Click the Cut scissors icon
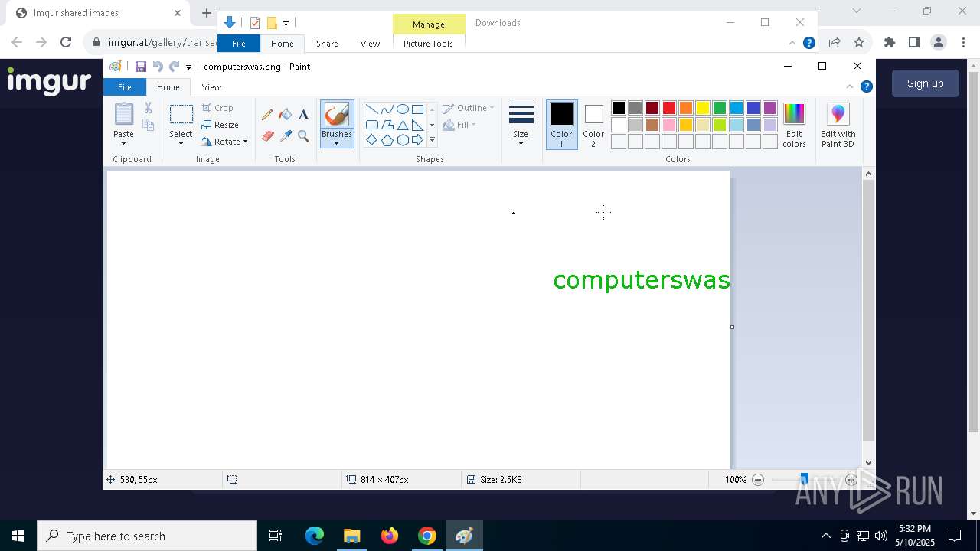The width and height of the screenshot is (980, 551). 149,108
